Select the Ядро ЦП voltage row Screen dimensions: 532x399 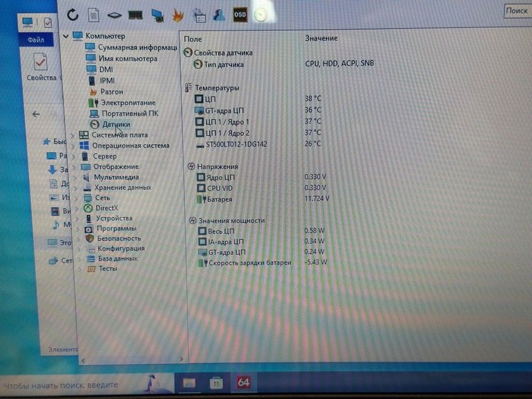click(261, 177)
